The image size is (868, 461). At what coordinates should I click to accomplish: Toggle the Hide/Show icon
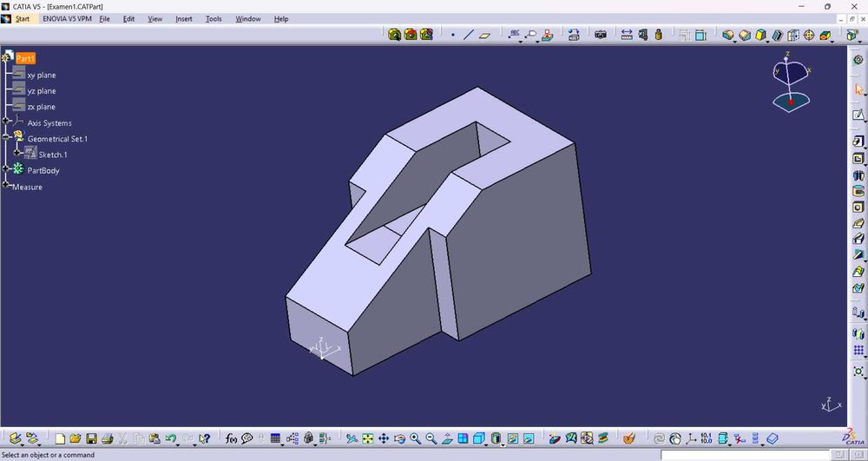(513, 439)
